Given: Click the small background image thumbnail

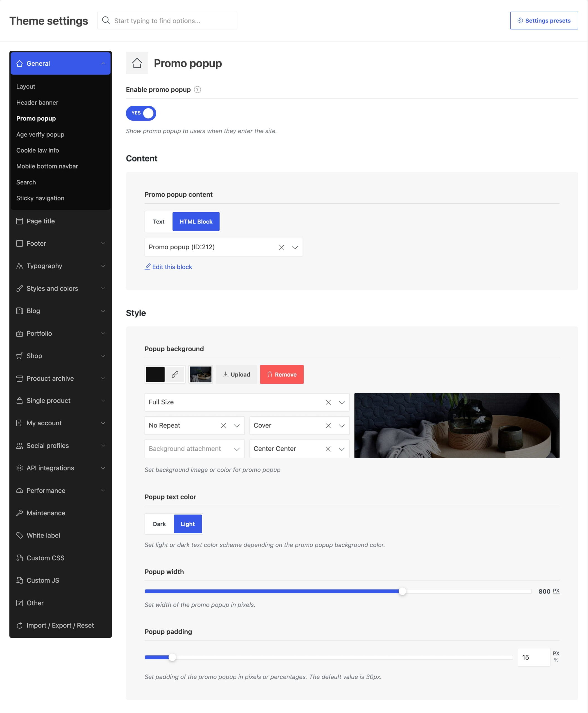Looking at the screenshot, I should point(201,374).
